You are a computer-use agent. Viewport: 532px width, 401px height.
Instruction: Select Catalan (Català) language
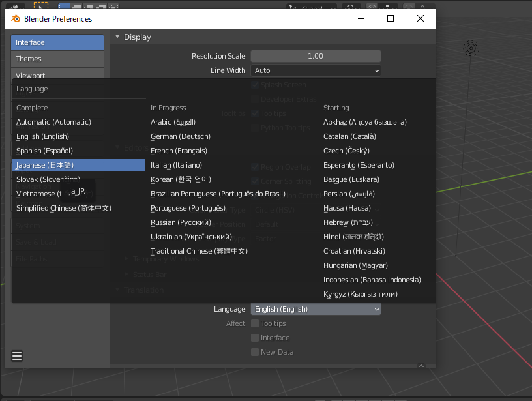pos(349,136)
